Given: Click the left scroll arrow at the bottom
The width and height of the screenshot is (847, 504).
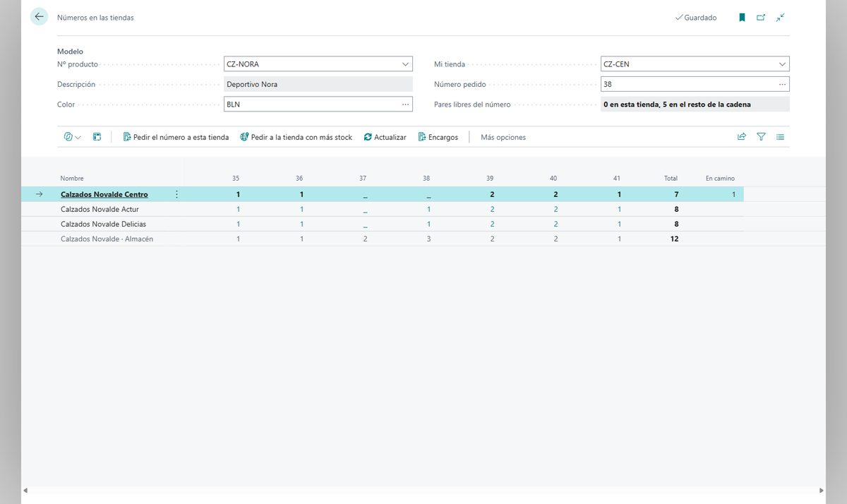Looking at the screenshot, I should (x=26, y=490).
